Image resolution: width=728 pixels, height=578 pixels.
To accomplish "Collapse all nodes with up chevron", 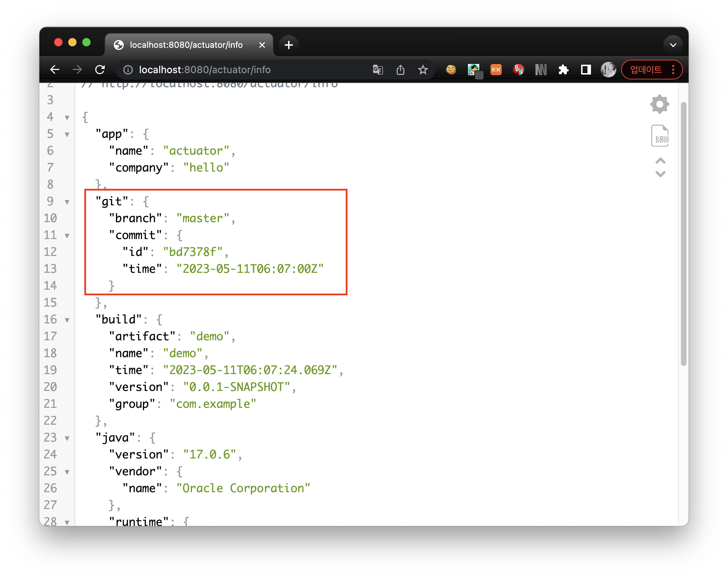I will [x=660, y=161].
